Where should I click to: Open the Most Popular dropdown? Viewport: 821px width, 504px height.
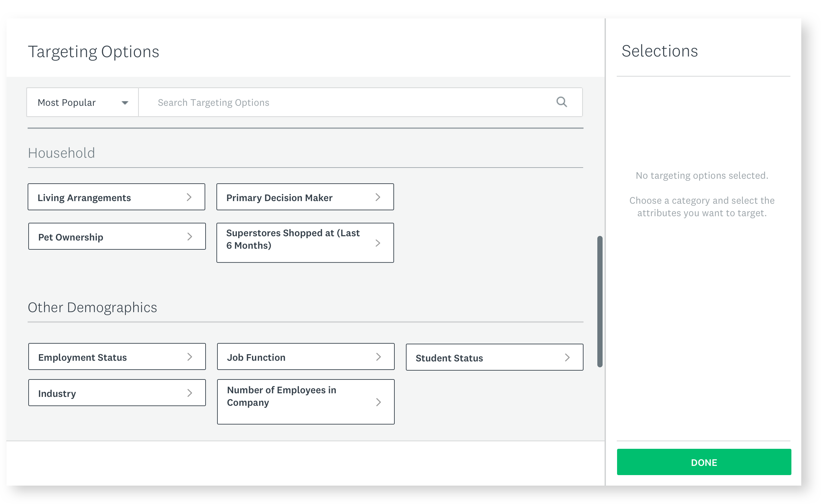point(82,102)
